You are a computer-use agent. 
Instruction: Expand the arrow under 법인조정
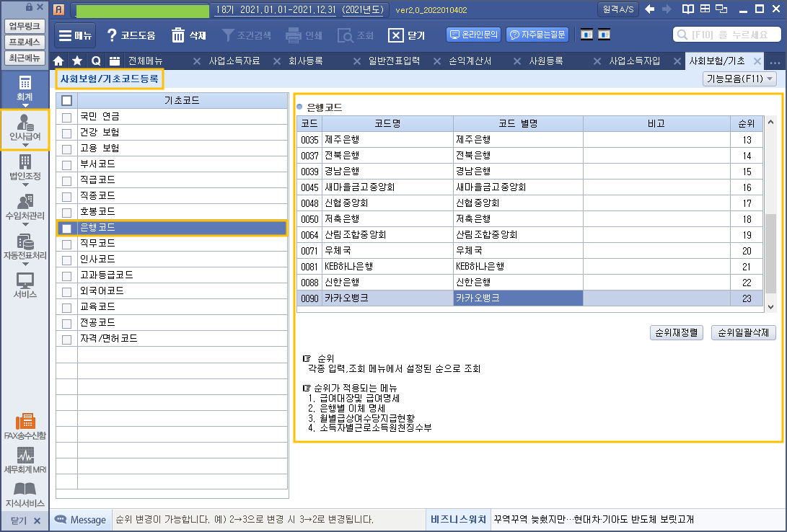pos(25,185)
